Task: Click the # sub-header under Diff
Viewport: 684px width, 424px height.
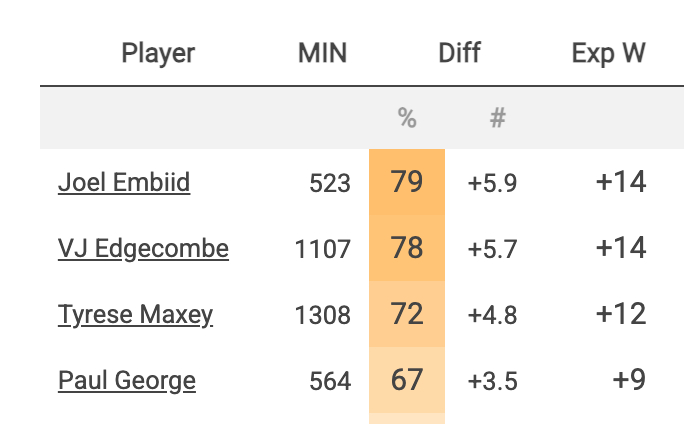Action: 497,118
